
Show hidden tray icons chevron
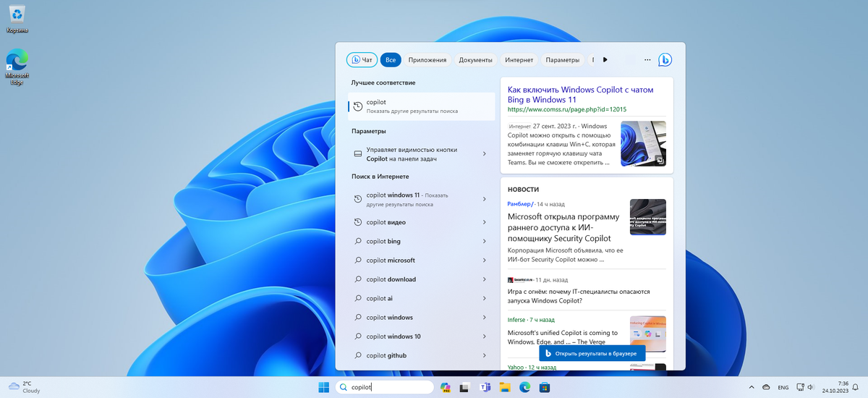[x=751, y=387]
